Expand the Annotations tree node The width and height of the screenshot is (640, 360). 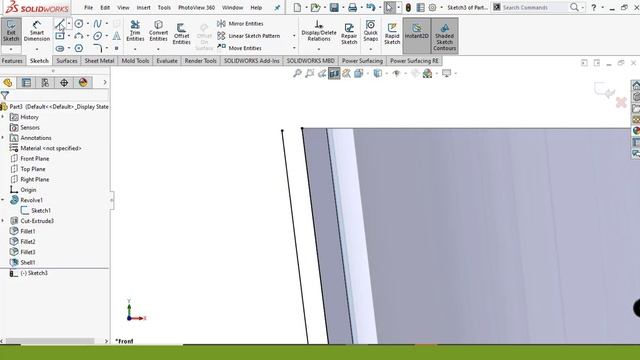click(3, 138)
